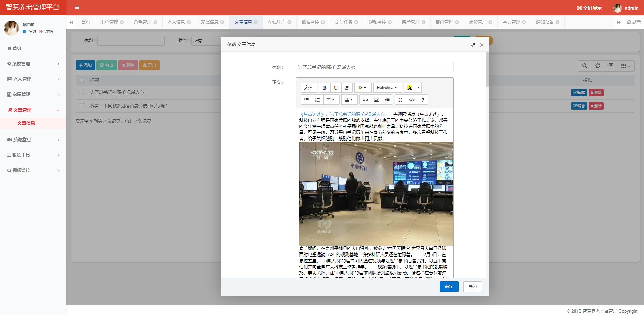Switch to the 在线用户 tab
The height and width of the screenshot is (315, 644).
click(277, 22)
